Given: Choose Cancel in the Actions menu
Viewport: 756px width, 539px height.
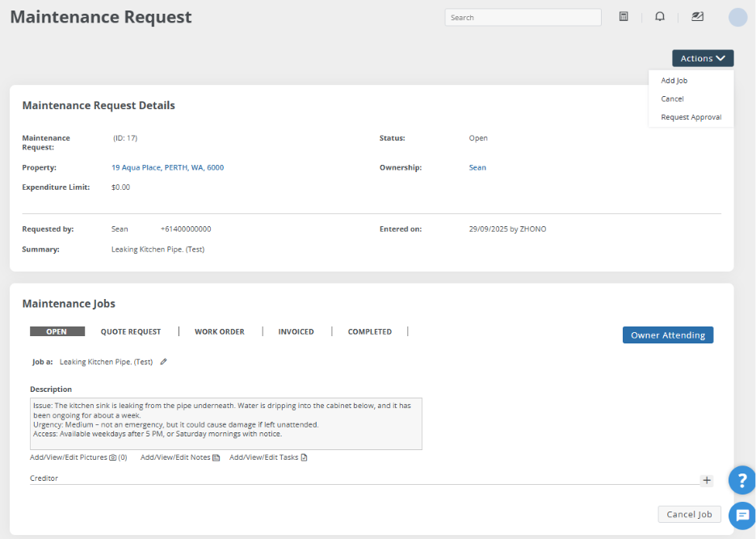Looking at the screenshot, I should 672,99.
